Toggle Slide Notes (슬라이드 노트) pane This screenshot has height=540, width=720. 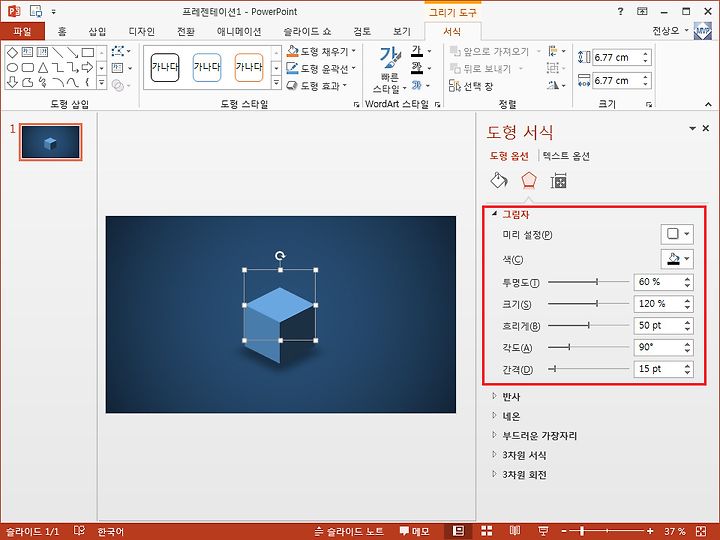coord(349,532)
